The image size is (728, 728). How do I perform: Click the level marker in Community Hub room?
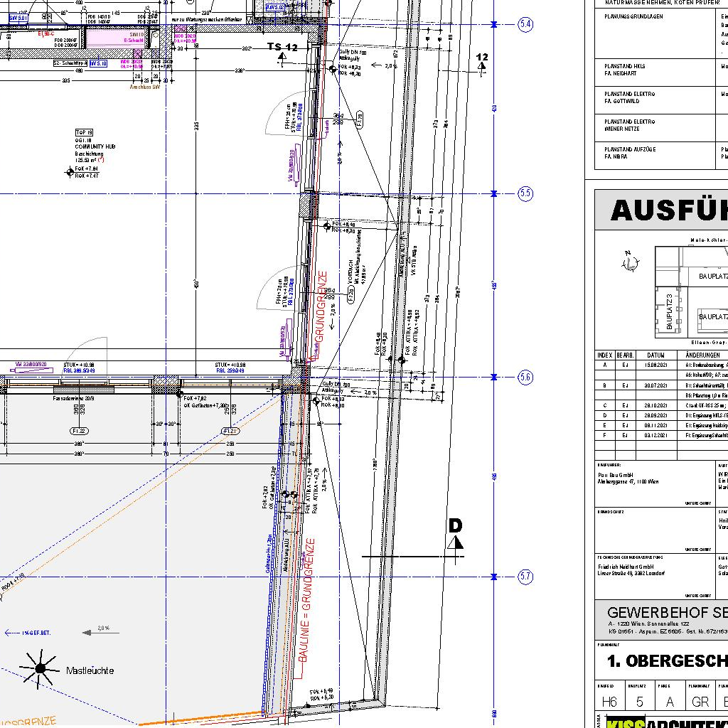click(70, 172)
